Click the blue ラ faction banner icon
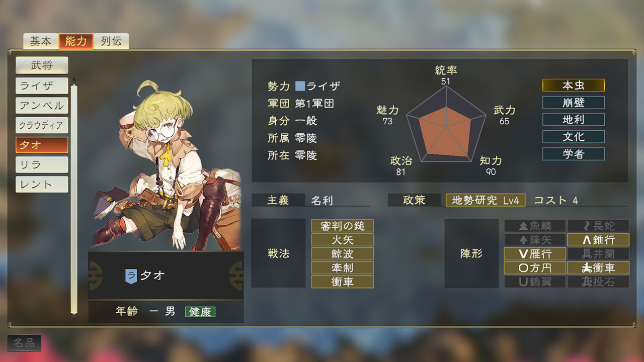The width and height of the screenshot is (644, 362). point(131,276)
